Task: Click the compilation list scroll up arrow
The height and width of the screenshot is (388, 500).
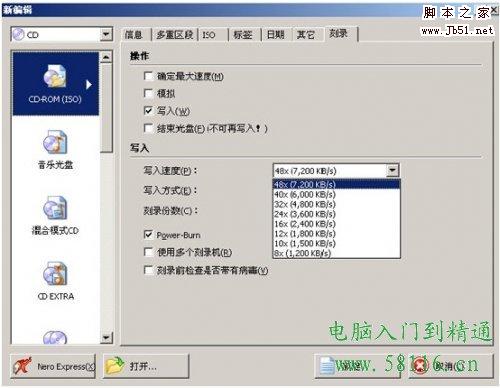Action: click(x=106, y=57)
